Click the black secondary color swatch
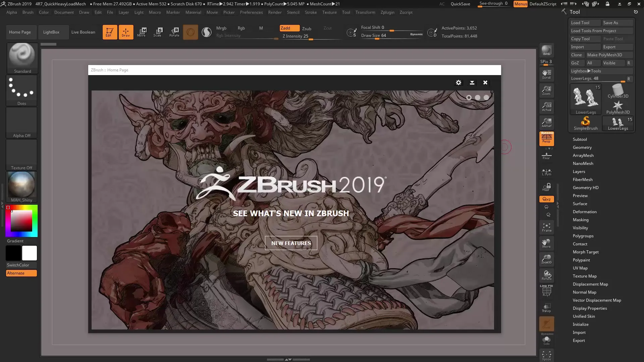Screen dimensions: 644x362 pyautogui.click(x=13, y=253)
